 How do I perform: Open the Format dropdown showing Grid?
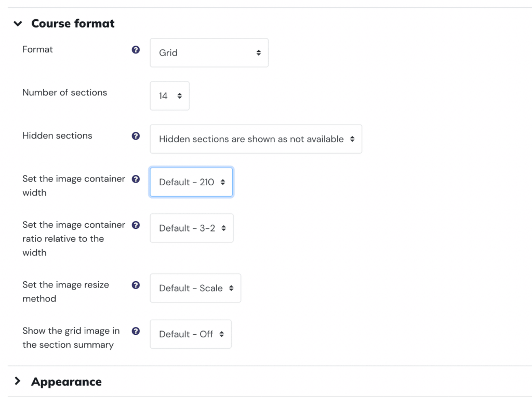pos(209,52)
